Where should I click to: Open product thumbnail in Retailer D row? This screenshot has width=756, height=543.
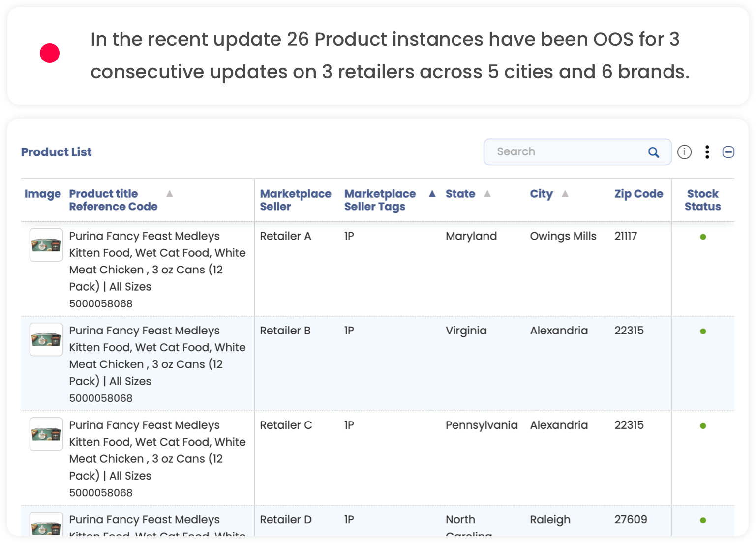pos(46,524)
